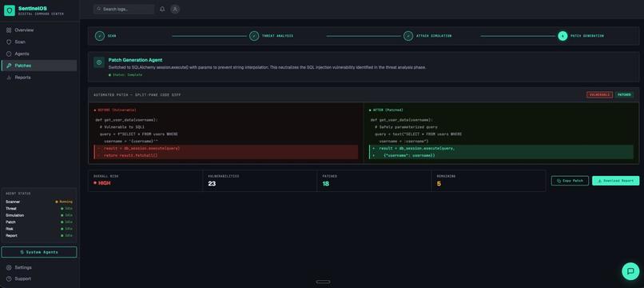
Task: Click the Patched badge
Action: pyautogui.click(x=624, y=94)
